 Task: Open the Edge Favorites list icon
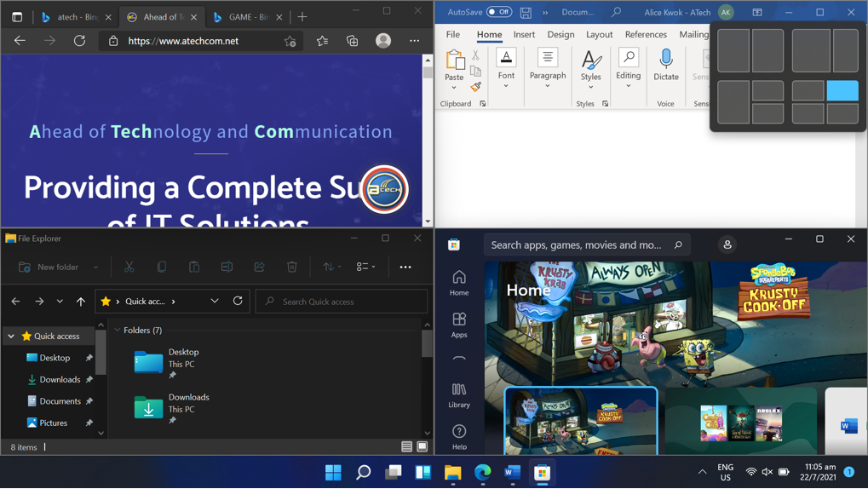(x=322, y=40)
